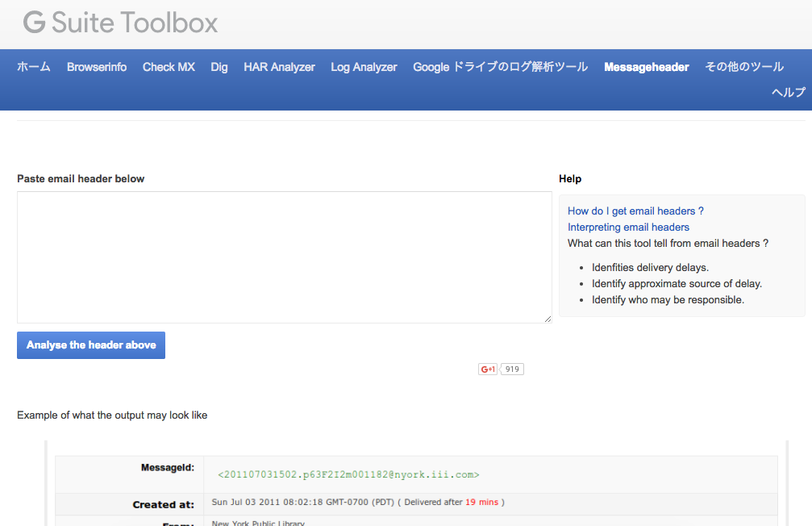Click the 919 share count badge
Screen dimensions: 812x526
511,369
